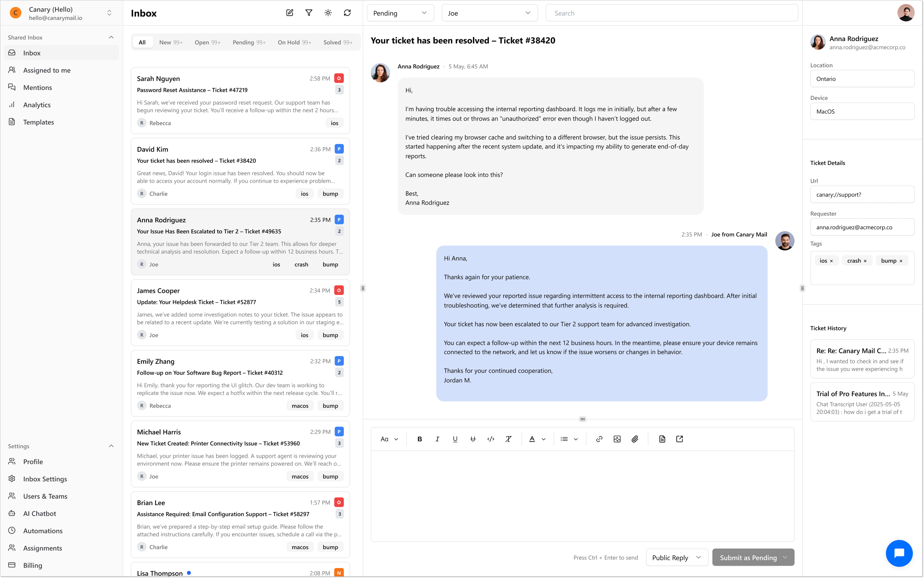Insert a template with the document icon

662,439
